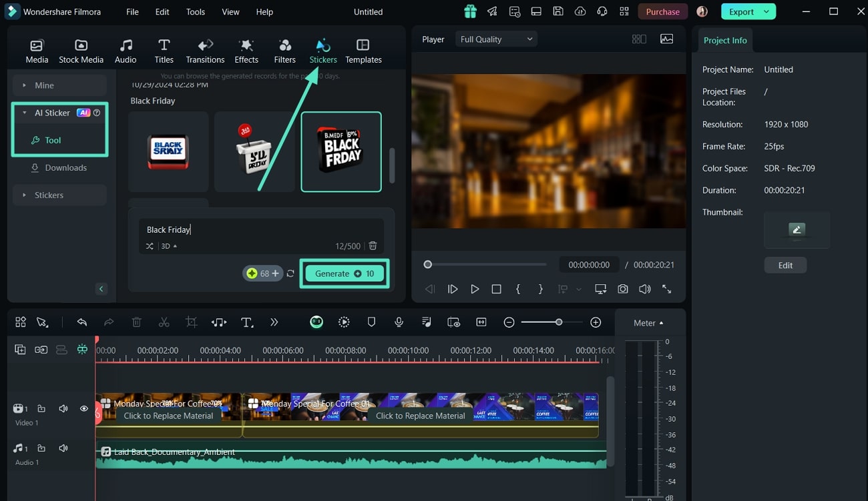This screenshot has height=501, width=868.
Task: Select the first Black Sriday sticker thumbnail
Action: [x=168, y=151]
